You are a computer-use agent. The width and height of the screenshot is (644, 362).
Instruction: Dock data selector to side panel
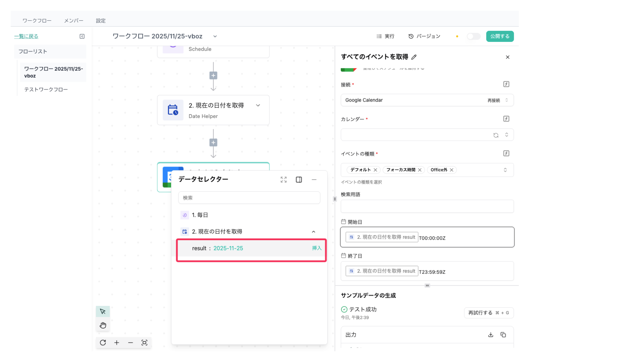[299, 180]
